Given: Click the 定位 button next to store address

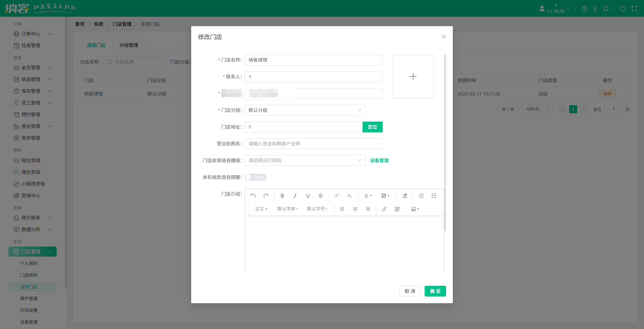Looking at the screenshot, I should [372, 127].
